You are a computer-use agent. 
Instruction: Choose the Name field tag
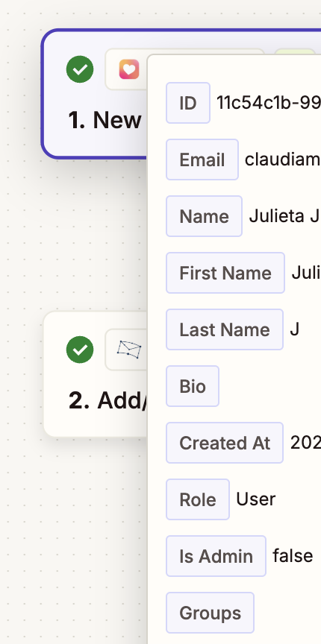point(204,216)
